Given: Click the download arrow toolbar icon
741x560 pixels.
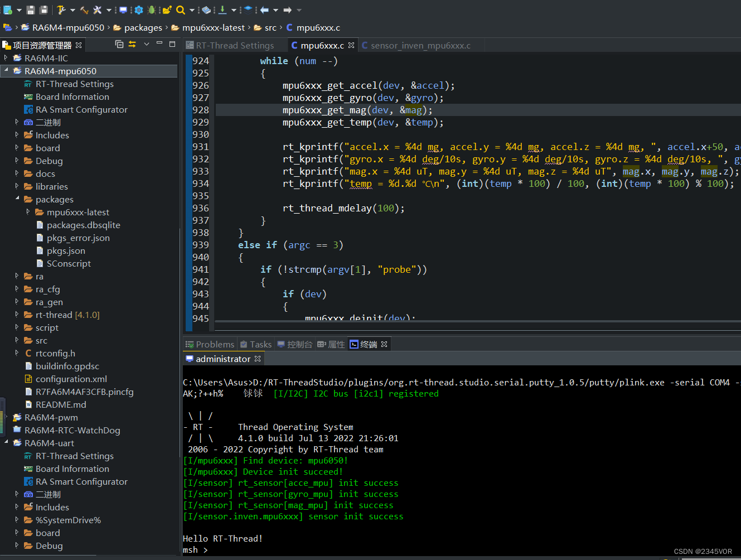Looking at the screenshot, I should (x=223, y=9).
